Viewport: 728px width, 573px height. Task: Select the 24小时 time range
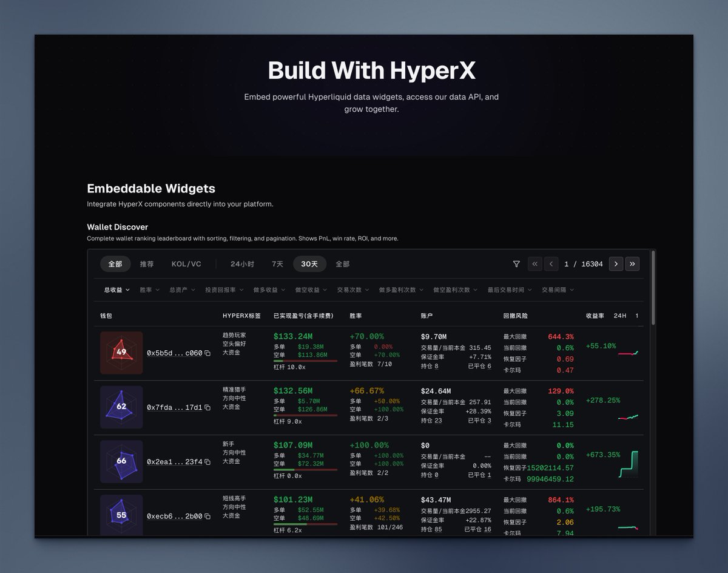pyautogui.click(x=242, y=264)
